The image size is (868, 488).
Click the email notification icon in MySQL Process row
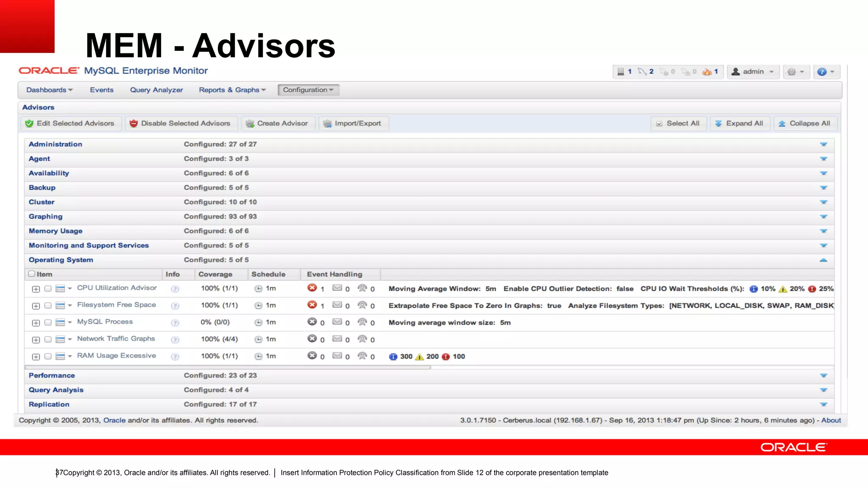[x=337, y=322]
